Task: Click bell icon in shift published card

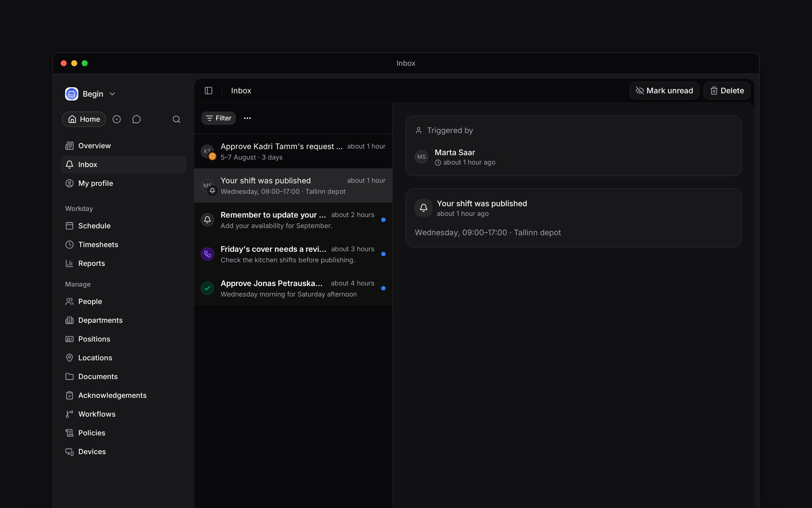Action: [x=423, y=208]
